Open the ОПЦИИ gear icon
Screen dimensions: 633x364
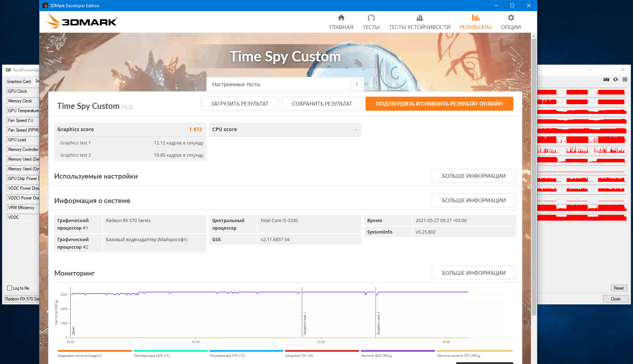[511, 18]
